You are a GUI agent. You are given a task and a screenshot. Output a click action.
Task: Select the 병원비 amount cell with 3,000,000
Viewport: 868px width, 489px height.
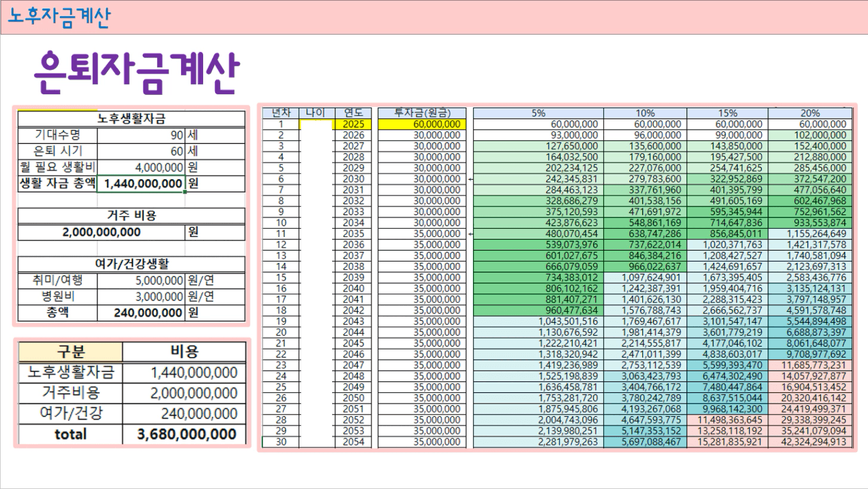141,297
